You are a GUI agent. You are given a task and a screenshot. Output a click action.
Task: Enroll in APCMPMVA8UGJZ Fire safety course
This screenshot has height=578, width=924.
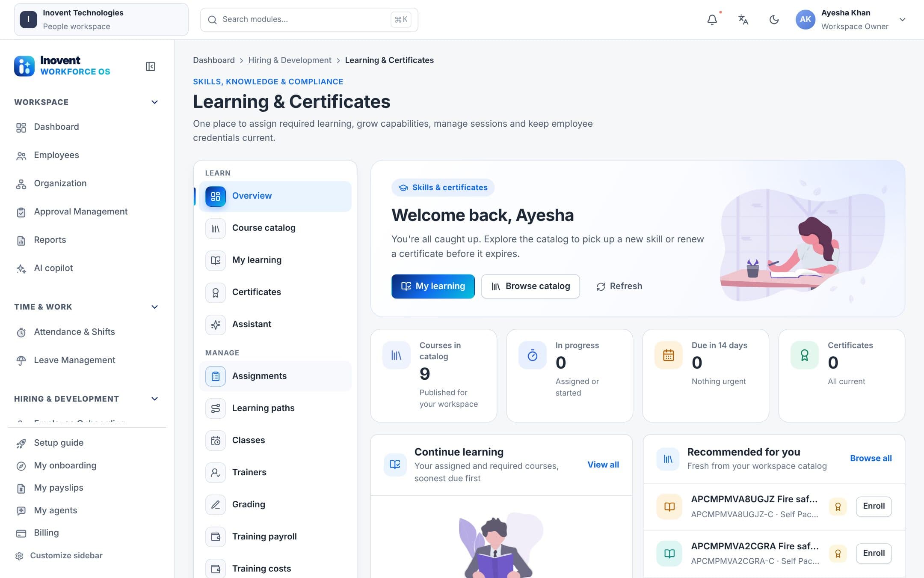tap(874, 506)
